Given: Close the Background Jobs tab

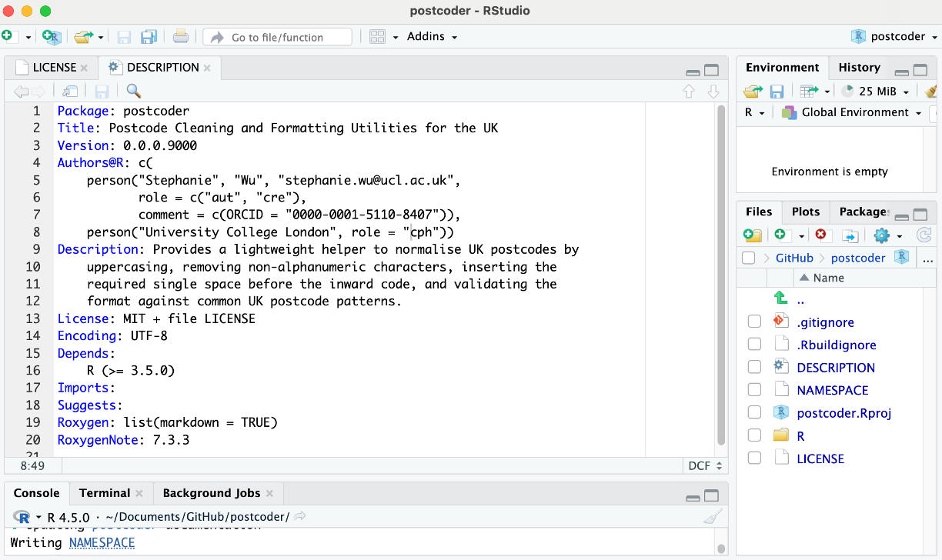Looking at the screenshot, I should [x=270, y=493].
